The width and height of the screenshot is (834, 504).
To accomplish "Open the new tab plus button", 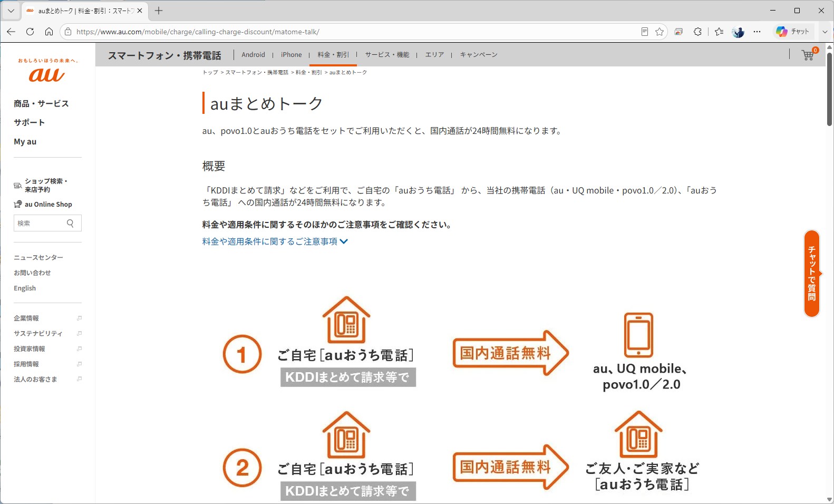I will click(159, 11).
